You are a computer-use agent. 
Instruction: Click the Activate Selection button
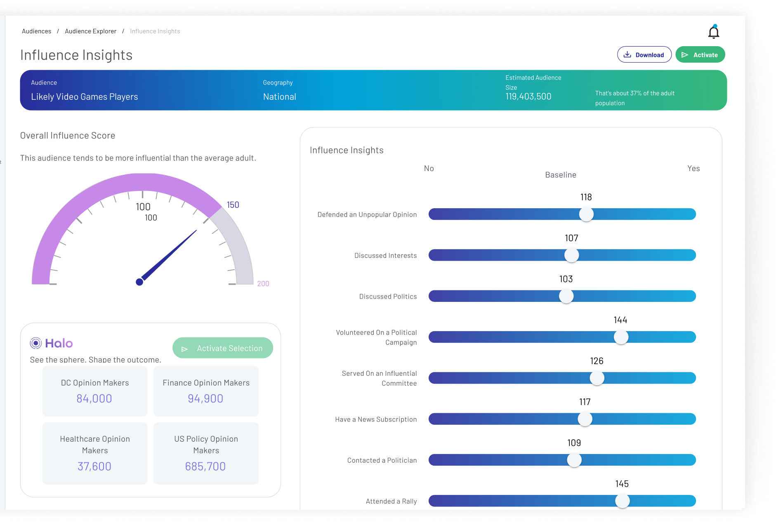223,348
